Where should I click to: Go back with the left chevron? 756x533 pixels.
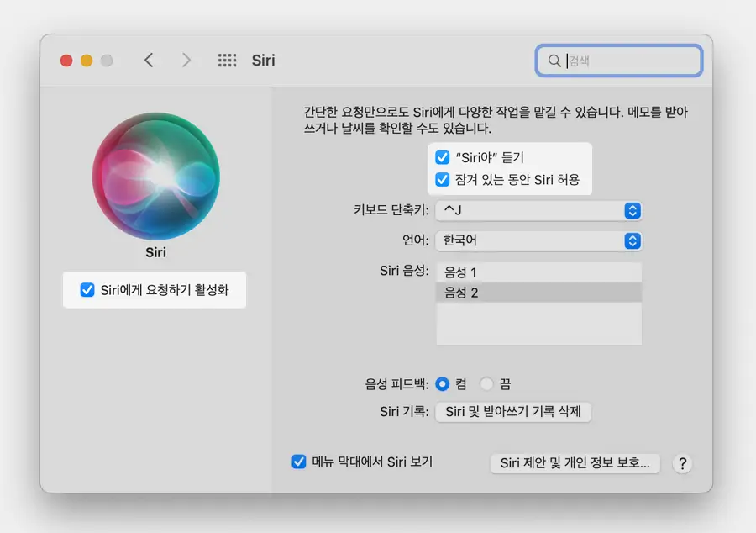[149, 61]
